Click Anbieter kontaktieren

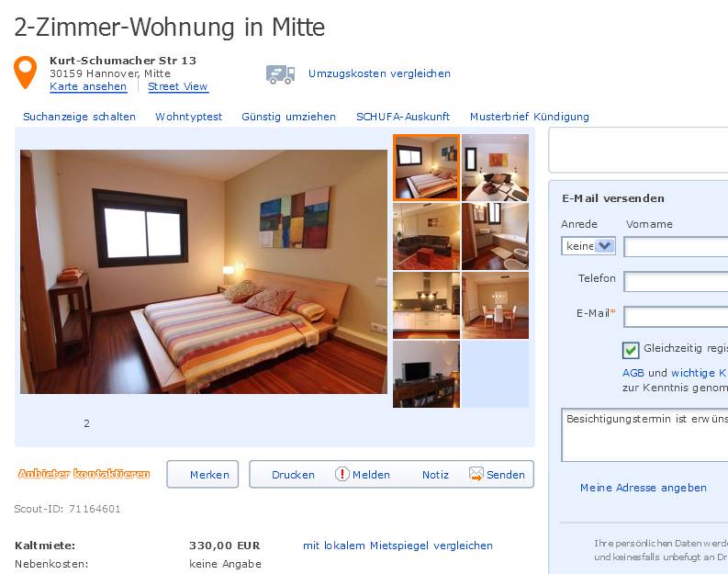[84, 474]
